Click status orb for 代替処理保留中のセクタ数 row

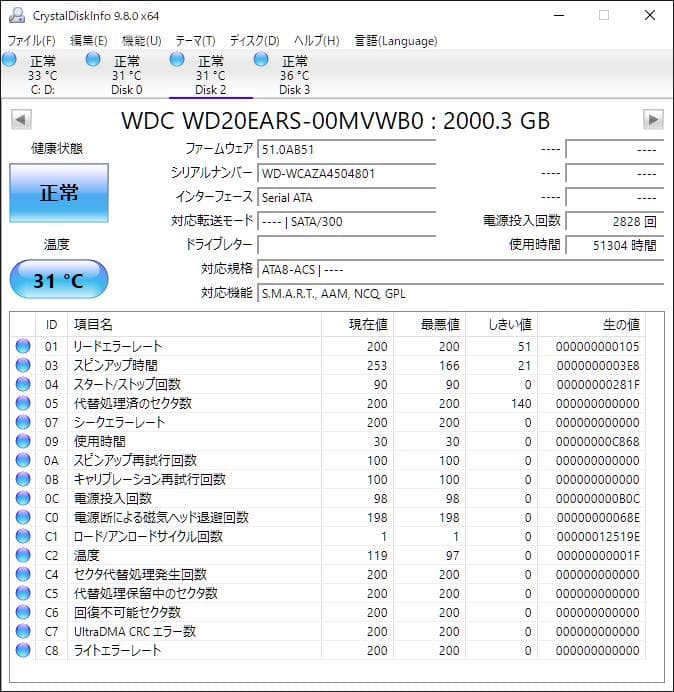coord(23,593)
